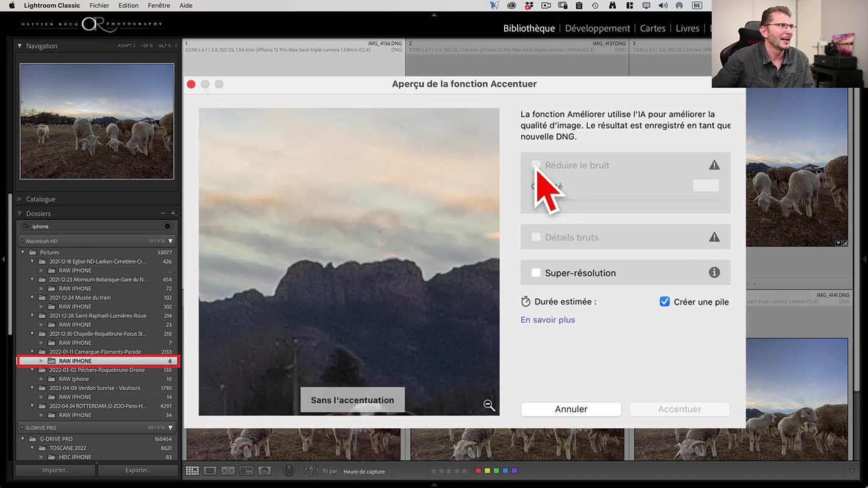Collapse the Navigation panel
This screenshot has height=488, width=868.
pos(20,46)
